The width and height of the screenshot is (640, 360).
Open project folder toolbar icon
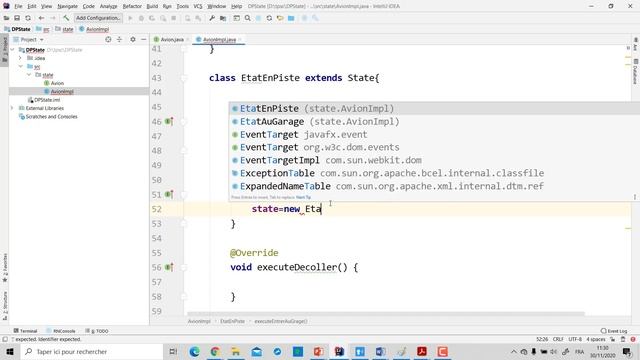pyautogui.click(x=6, y=18)
